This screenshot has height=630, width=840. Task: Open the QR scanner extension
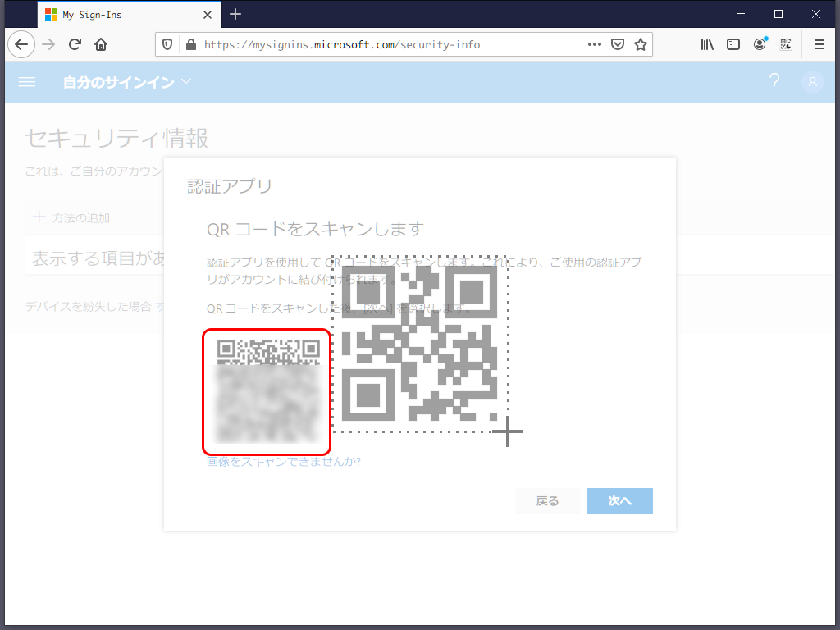pos(785,44)
